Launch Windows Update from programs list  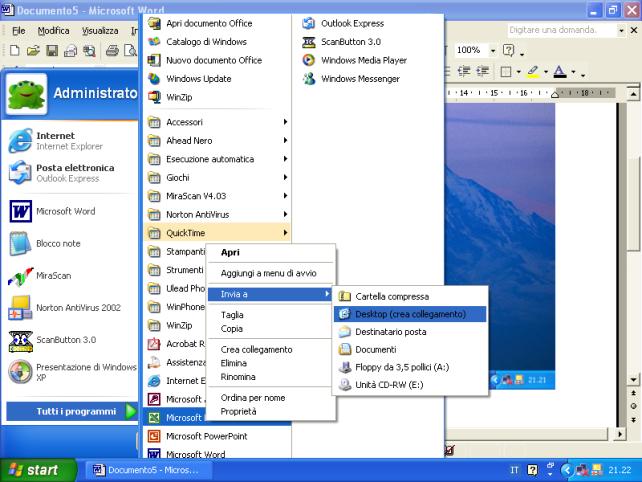click(217, 79)
